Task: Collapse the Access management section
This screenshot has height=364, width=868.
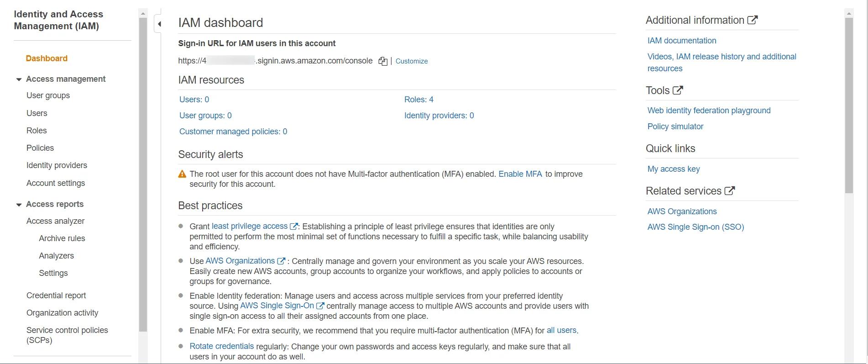Action: click(x=19, y=79)
